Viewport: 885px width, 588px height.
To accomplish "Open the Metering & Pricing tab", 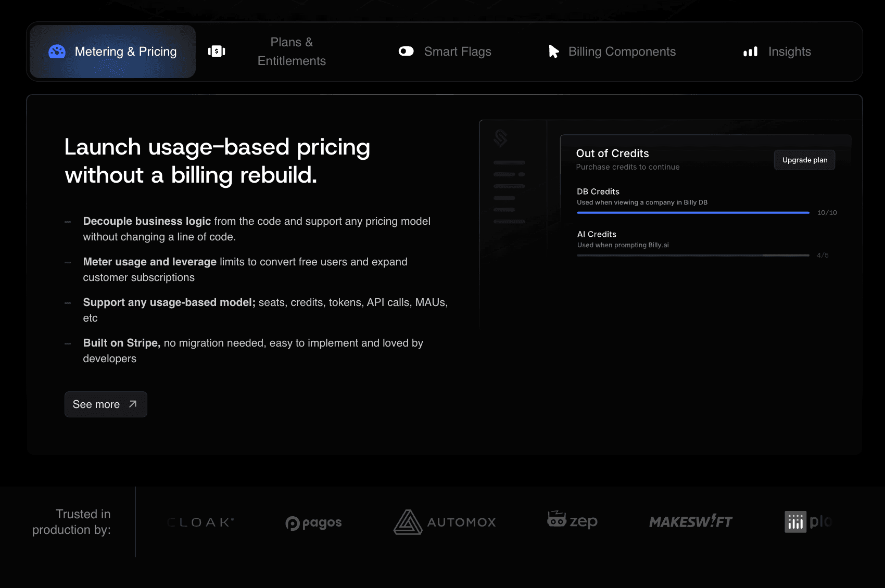I will click(125, 52).
